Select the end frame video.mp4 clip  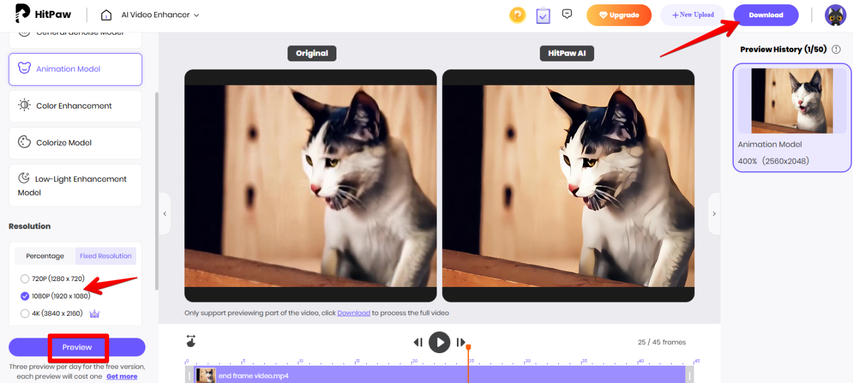point(440,375)
